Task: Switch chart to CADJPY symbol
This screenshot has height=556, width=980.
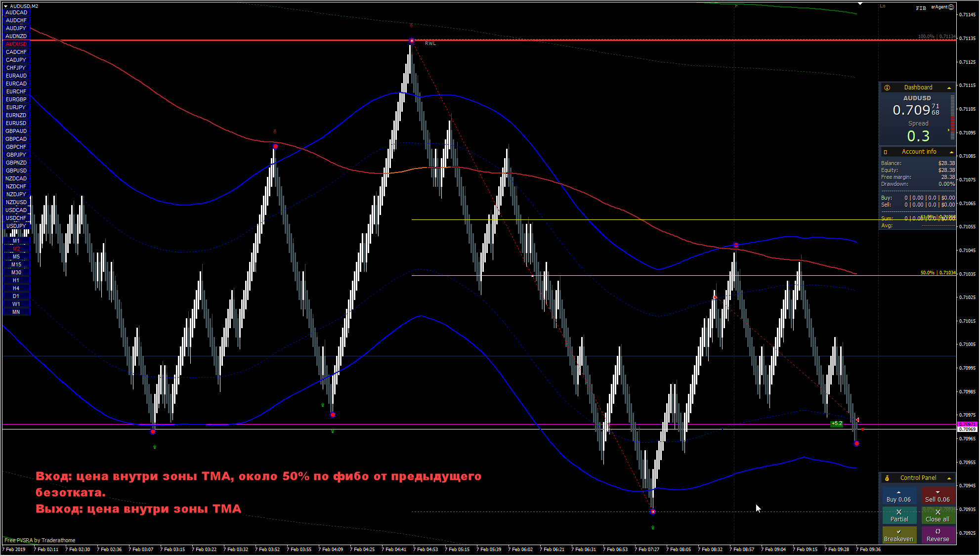Action: (x=16, y=60)
